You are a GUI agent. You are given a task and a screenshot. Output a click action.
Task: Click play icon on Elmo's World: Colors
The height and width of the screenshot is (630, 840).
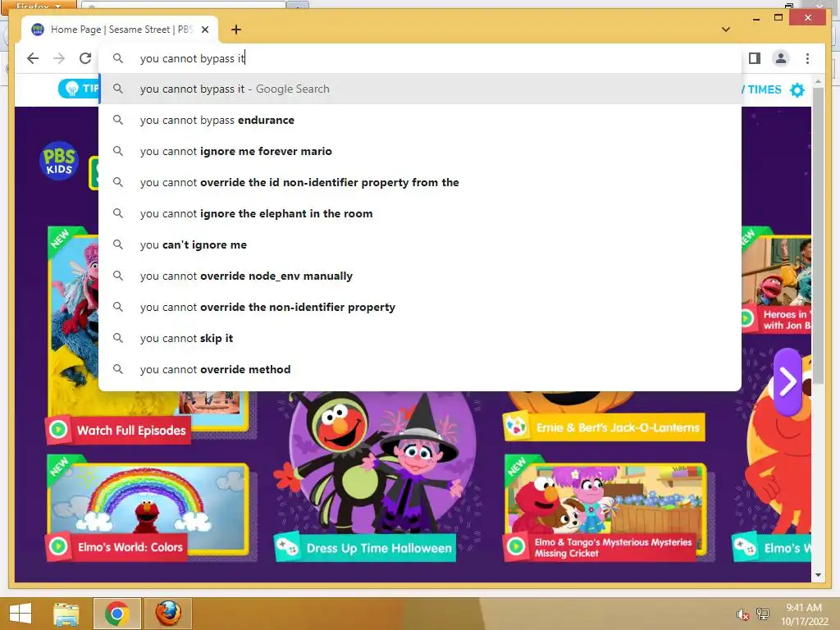click(58, 546)
